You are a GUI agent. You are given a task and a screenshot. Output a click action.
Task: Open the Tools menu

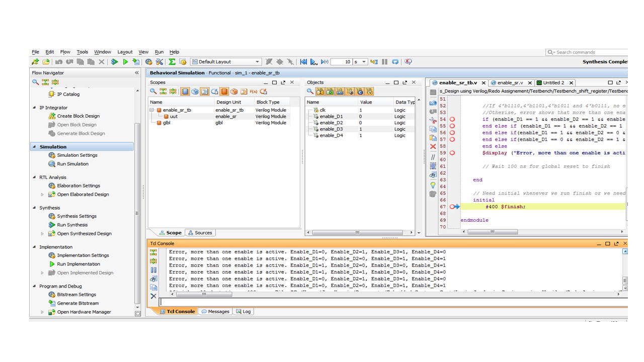[x=82, y=52]
